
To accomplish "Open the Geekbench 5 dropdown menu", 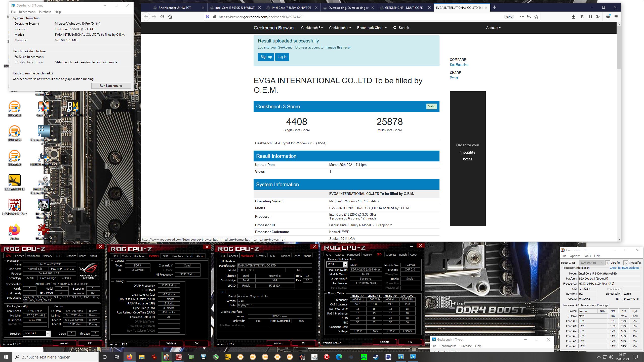I will coord(312,28).
